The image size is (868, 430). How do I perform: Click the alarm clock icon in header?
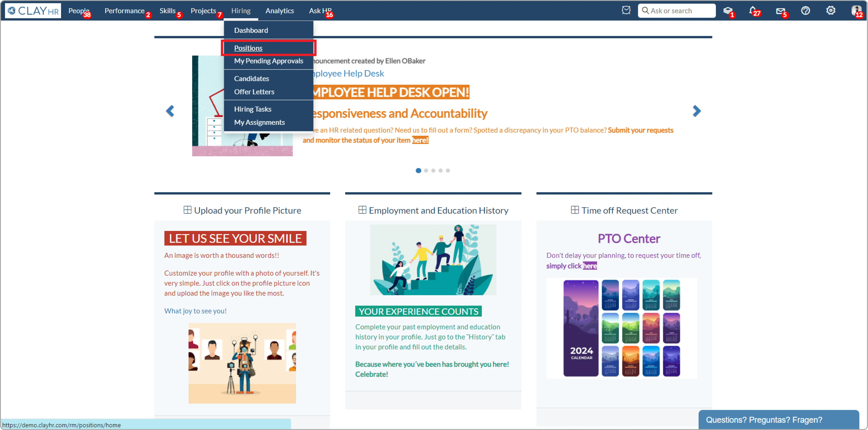tap(626, 10)
